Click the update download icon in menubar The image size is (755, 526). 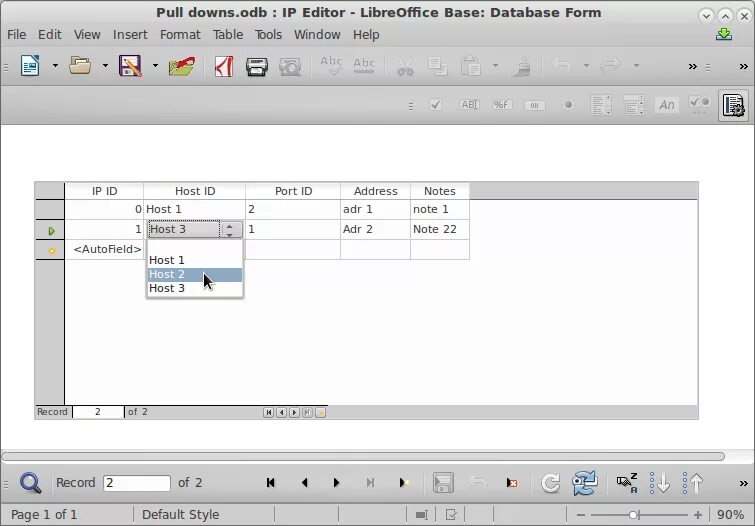coord(724,34)
